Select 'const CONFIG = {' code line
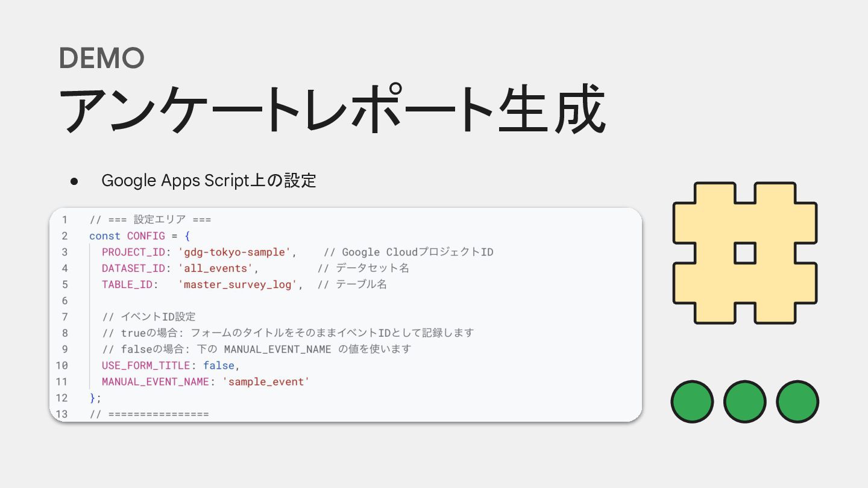The image size is (868, 488). point(140,236)
